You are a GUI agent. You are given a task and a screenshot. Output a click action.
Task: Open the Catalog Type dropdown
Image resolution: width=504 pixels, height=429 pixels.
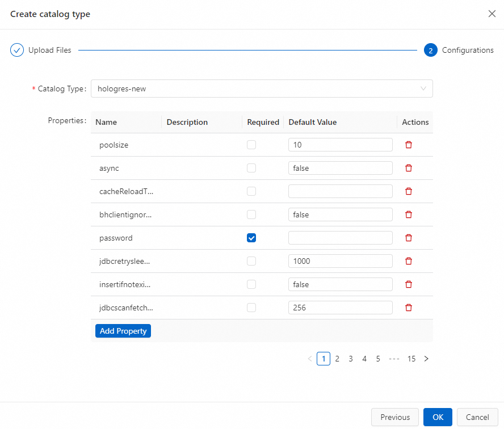pyautogui.click(x=262, y=89)
